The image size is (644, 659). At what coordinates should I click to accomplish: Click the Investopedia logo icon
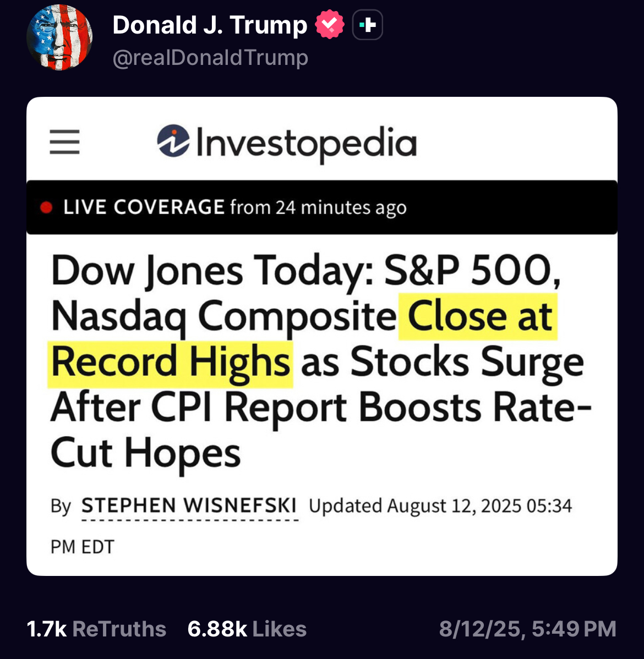(173, 141)
